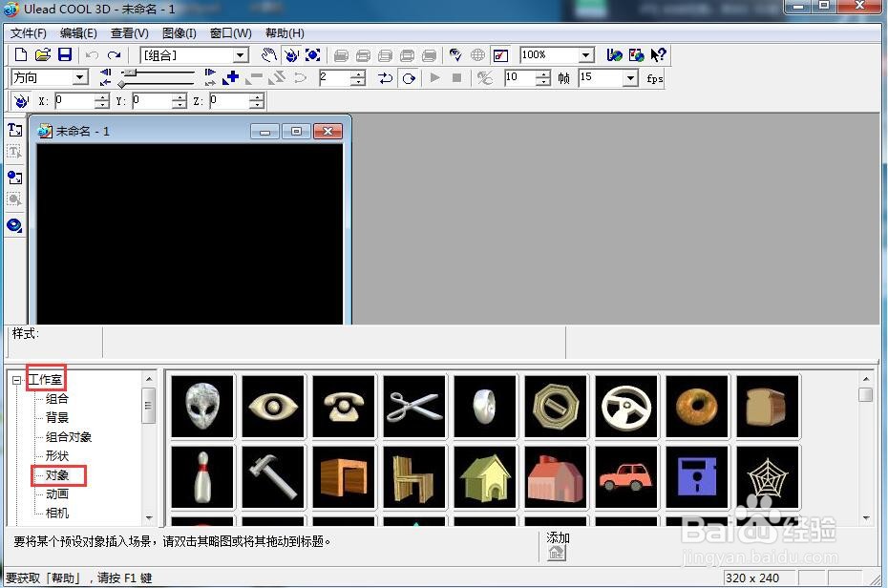The image size is (888, 588).
Task: Click the eye preview icon in toolbar
Action: tap(455, 55)
